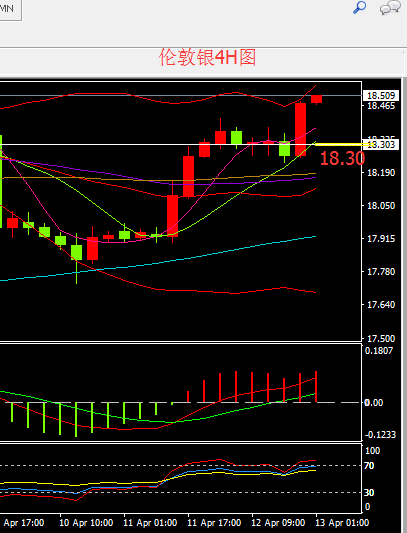The width and height of the screenshot is (407, 533).
Task: Click price axis value 17.915
Action: [381, 239]
